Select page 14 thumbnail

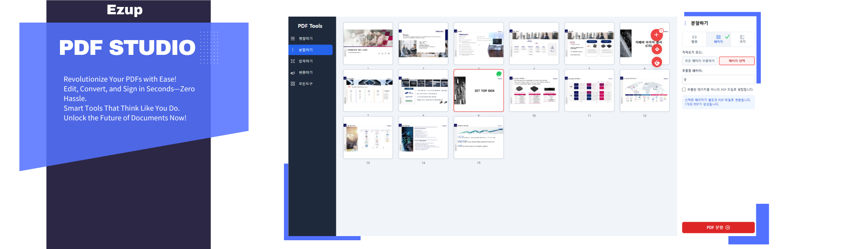coord(423,137)
